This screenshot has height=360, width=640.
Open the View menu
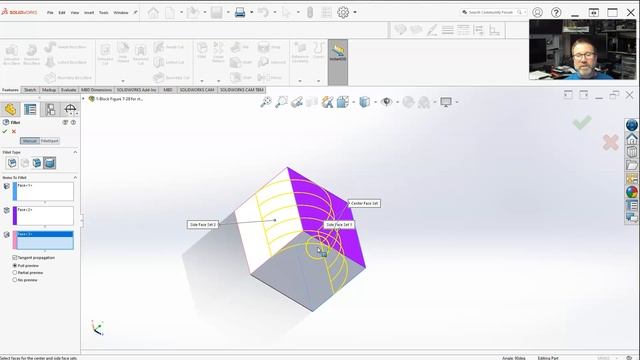pyautogui.click(x=75, y=13)
